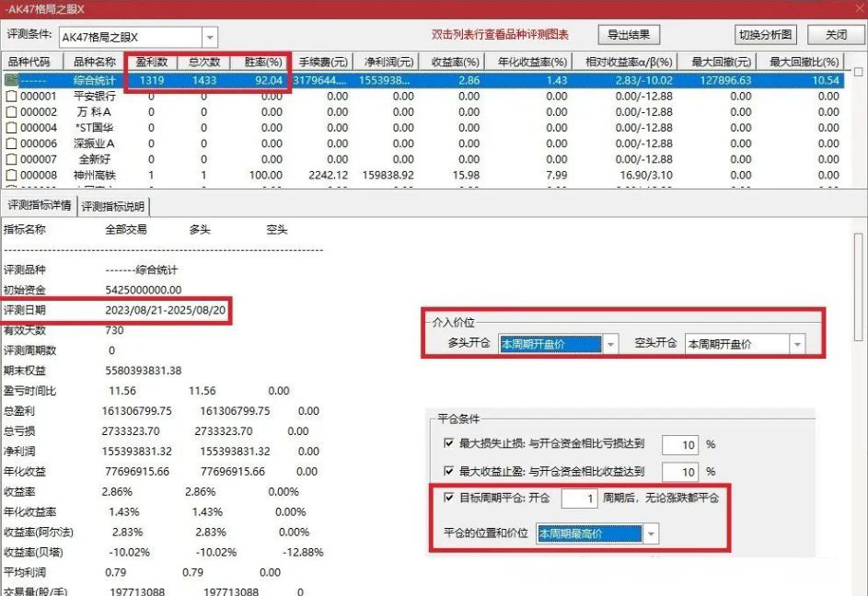Check the box next to 000001 平安银行
The image size is (868, 596).
tap(10, 97)
